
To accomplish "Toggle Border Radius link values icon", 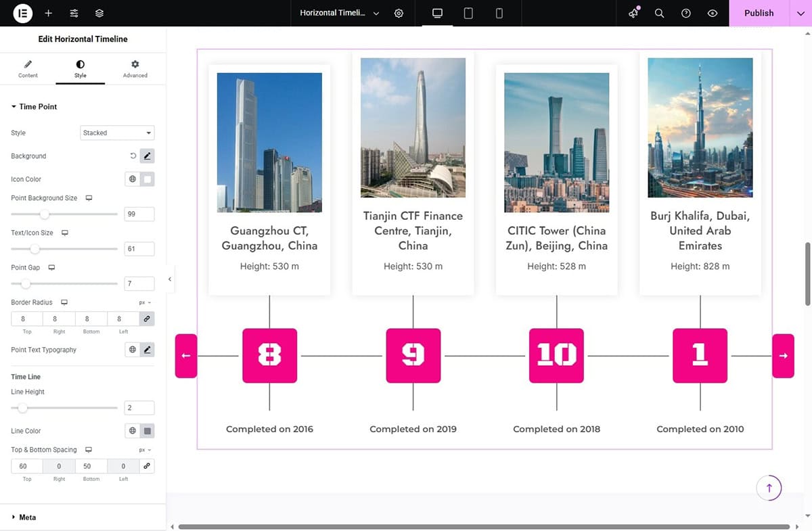I will point(147,319).
